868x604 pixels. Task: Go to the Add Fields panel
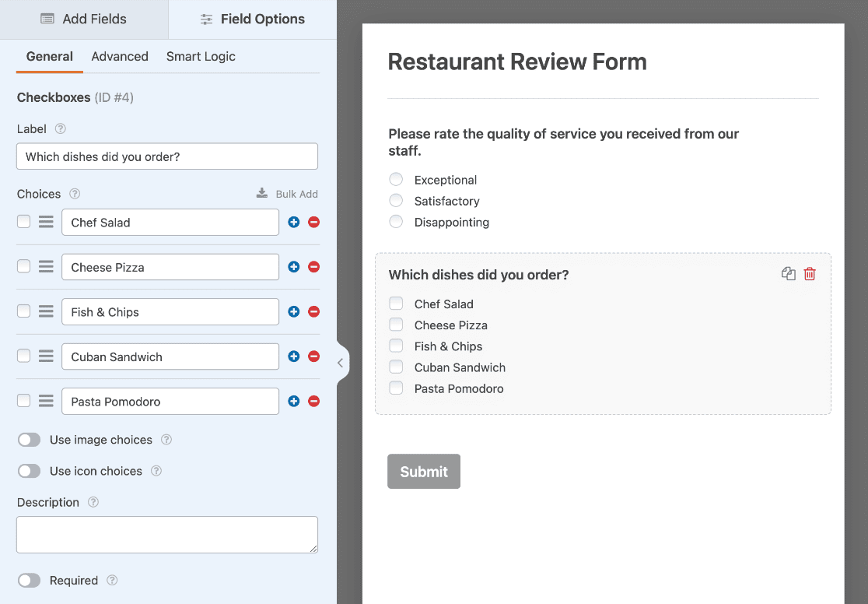coord(84,19)
